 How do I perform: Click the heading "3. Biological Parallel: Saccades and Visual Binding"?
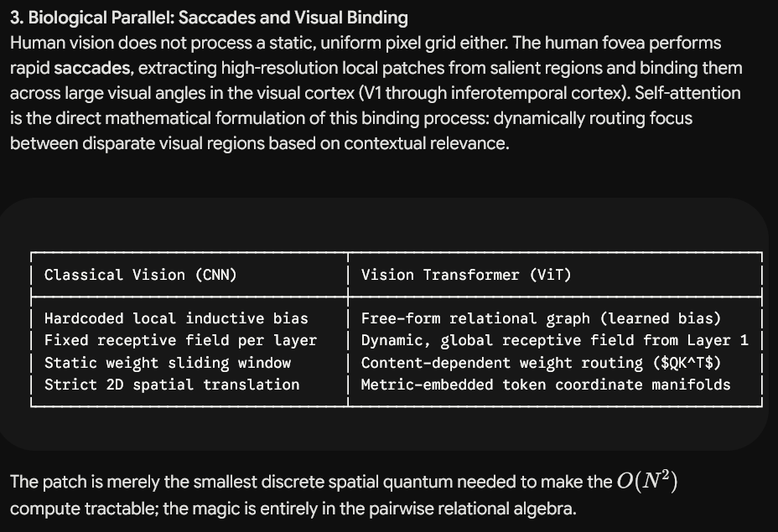pos(209,18)
